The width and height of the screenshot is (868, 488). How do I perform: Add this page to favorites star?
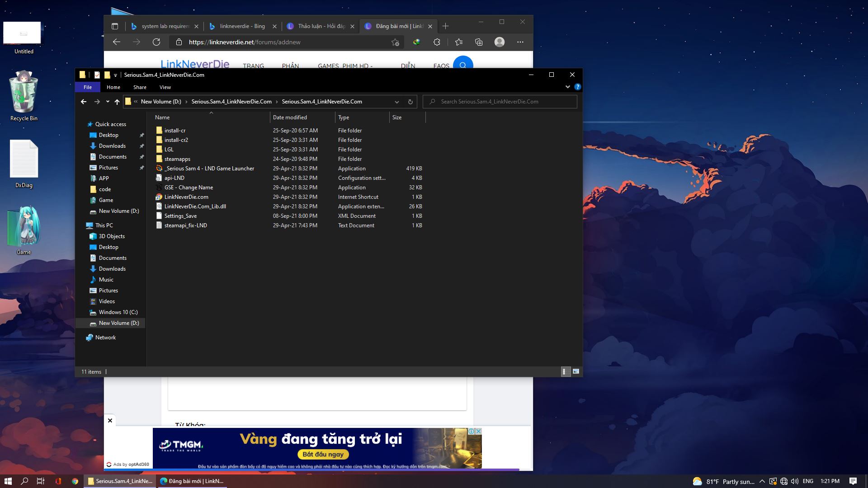[x=395, y=42]
